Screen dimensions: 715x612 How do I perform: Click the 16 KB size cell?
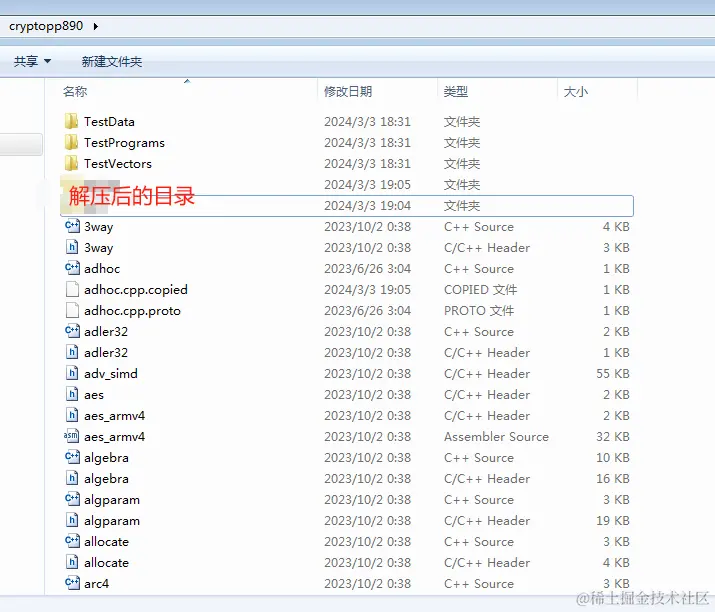(613, 478)
